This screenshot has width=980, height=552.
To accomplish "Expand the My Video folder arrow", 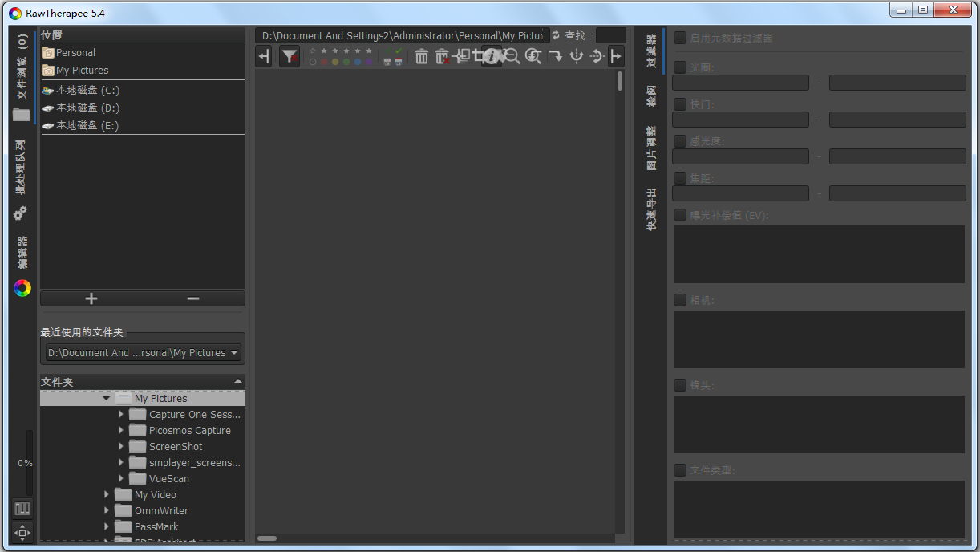I will point(107,495).
